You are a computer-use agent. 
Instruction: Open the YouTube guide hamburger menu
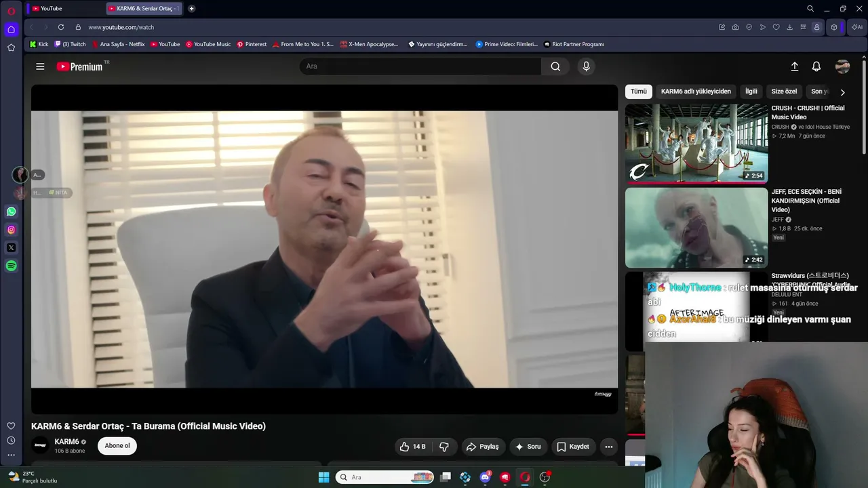(40, 66)
